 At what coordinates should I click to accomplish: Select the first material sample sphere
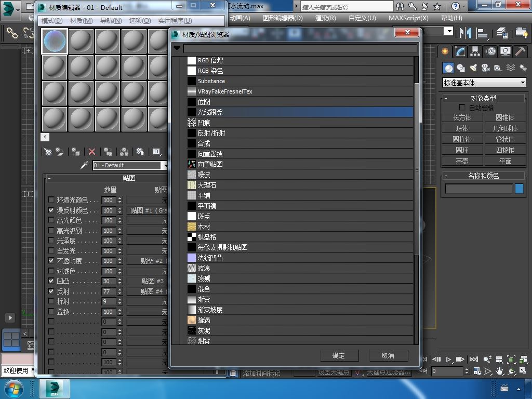point(54,41)
